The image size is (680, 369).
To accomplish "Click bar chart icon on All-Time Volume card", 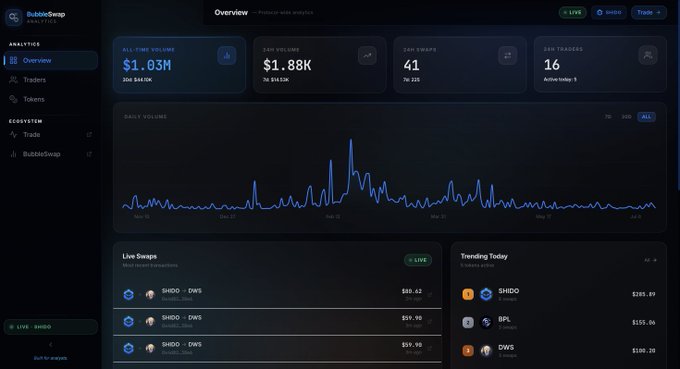I will click(227, 56).
